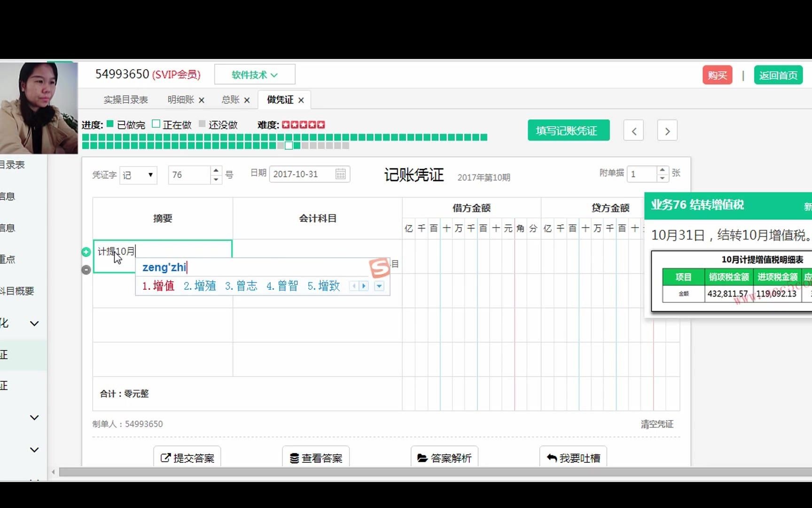
Task: Click the 答案解析 answer analysis folder icon
Action: click(422, 457)
